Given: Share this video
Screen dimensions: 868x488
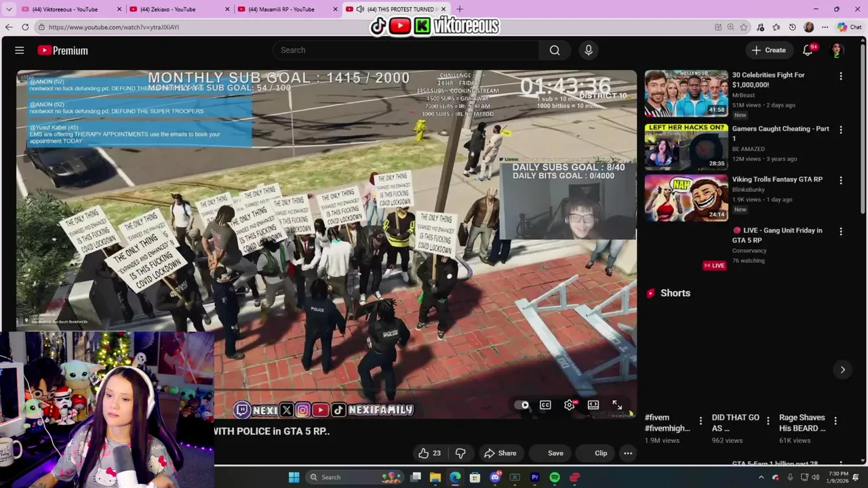Looking at the screenshot, I should [x=500, y=453].
